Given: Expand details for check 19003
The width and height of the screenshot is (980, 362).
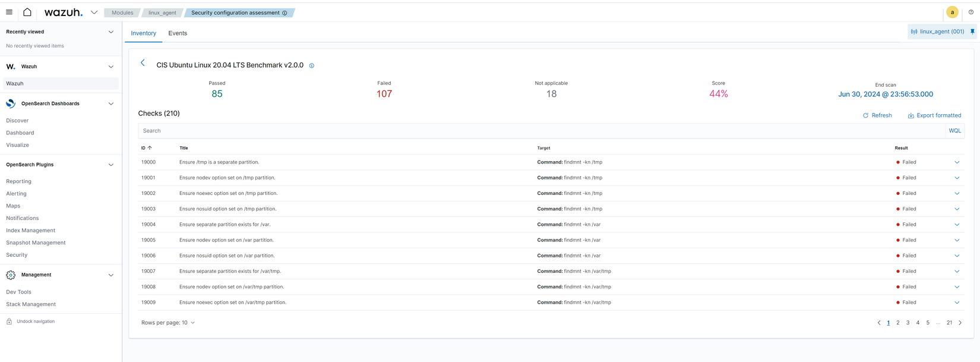Looking at the screenshot, I should click(957, 209).
